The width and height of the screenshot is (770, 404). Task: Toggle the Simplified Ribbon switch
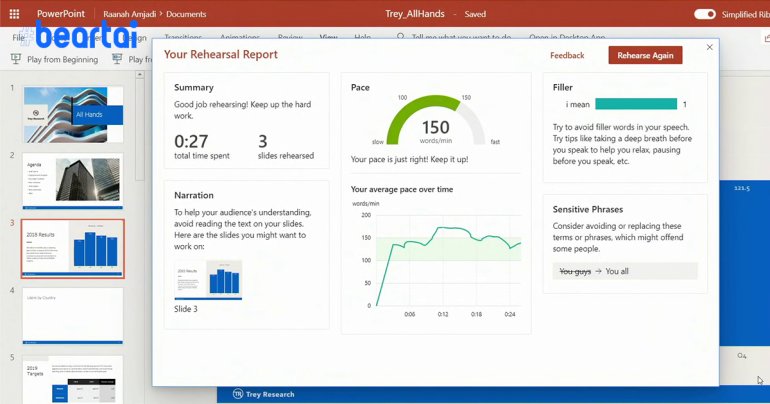tap(705, 14)
